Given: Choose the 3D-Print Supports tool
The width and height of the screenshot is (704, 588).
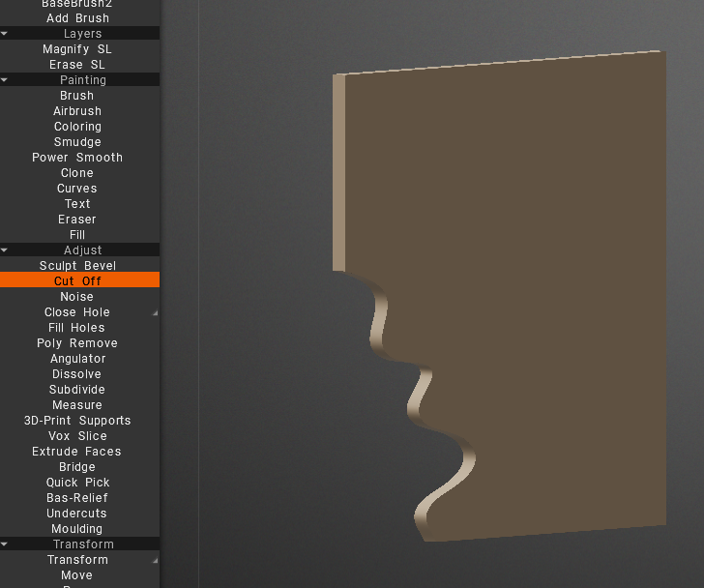Looking at the screenshot, I should coord(77,421).
